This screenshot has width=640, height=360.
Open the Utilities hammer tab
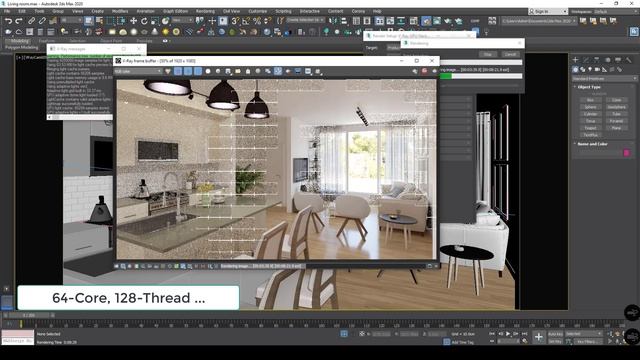pos(629,60)
